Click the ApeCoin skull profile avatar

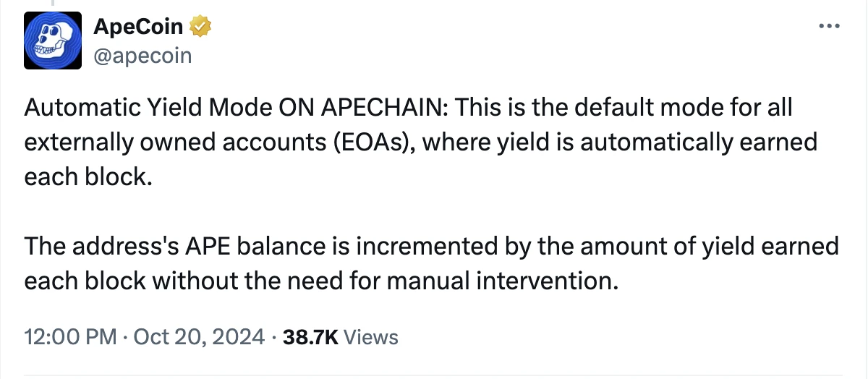point(51,41)
